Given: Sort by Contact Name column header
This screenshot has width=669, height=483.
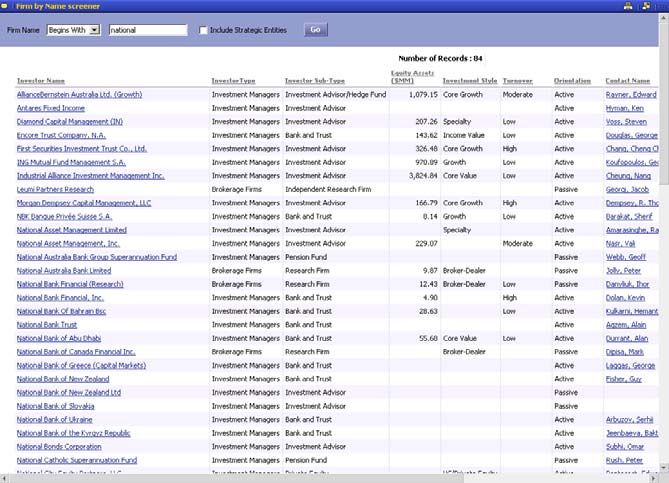Looking at the screenshot, I should point(628,81).
